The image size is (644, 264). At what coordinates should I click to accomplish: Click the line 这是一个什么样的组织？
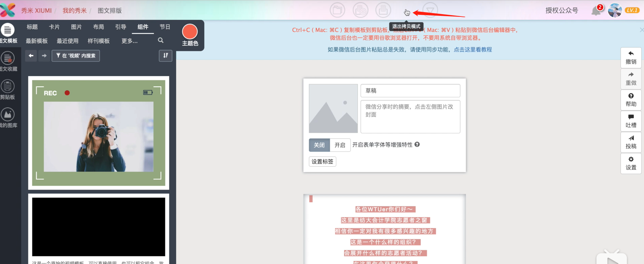click(x=385, y=242)
